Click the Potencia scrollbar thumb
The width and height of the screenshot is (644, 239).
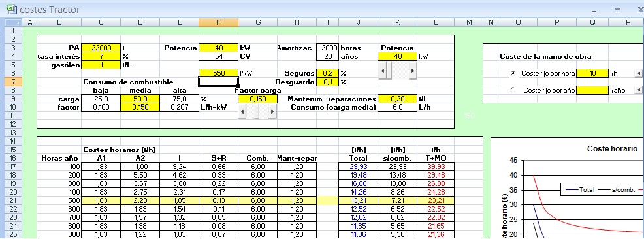[389, 71]
